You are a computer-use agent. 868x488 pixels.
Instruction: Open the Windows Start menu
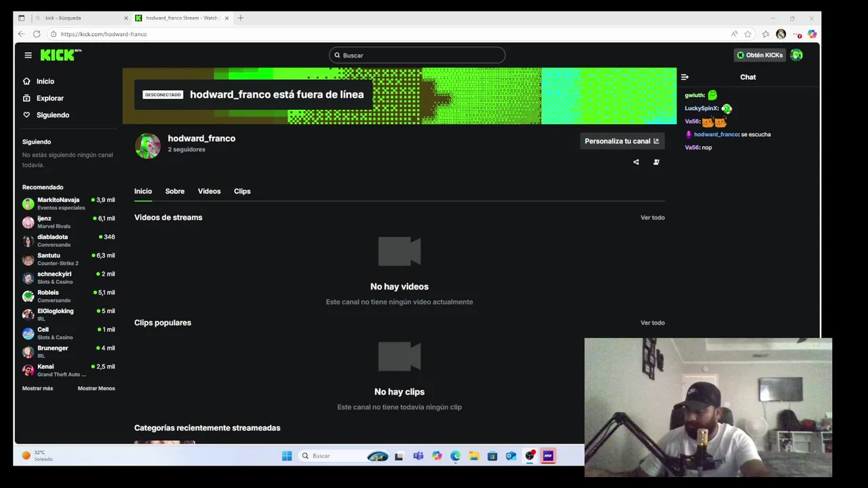click(x=287, y=456)
